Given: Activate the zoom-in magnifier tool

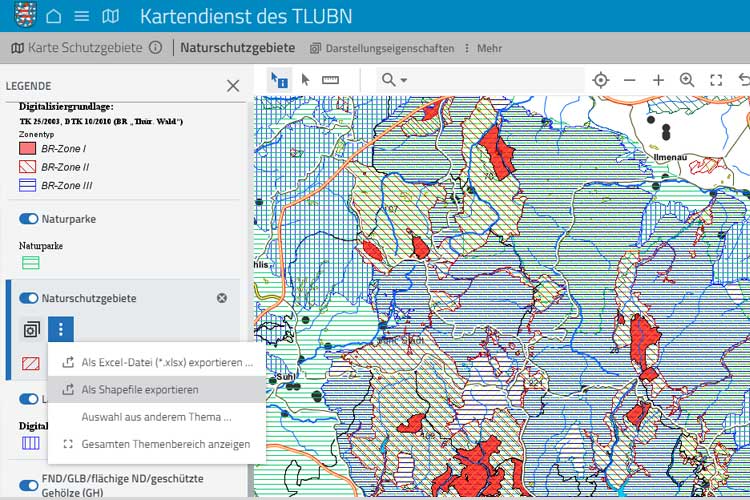Looking at the screenshot, I should 687,80.
